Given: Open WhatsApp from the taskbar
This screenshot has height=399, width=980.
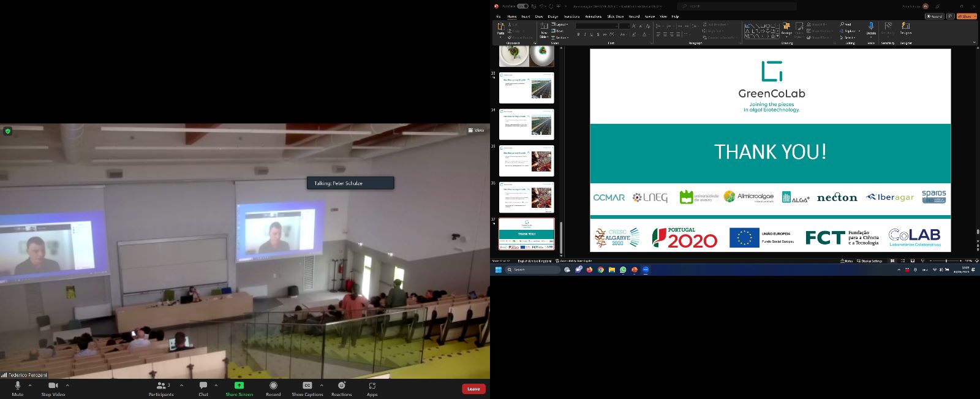Looking at the screenshot, I should 623,270.
